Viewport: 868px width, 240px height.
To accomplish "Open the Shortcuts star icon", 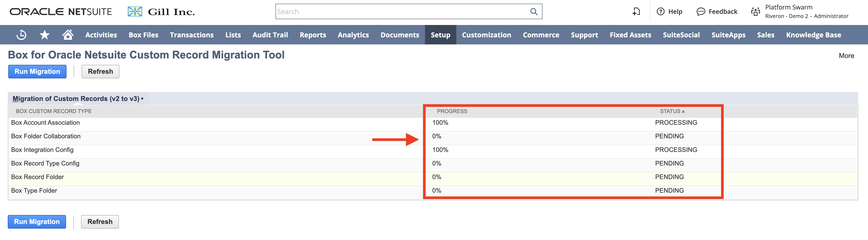I will [x=44, y=35].
